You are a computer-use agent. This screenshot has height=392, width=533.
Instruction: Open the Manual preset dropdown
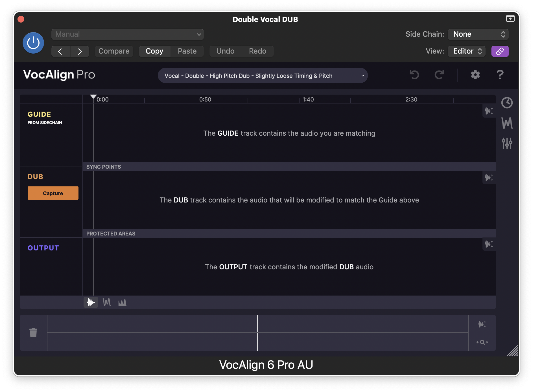pyautogui.click(x=128, y=34)
